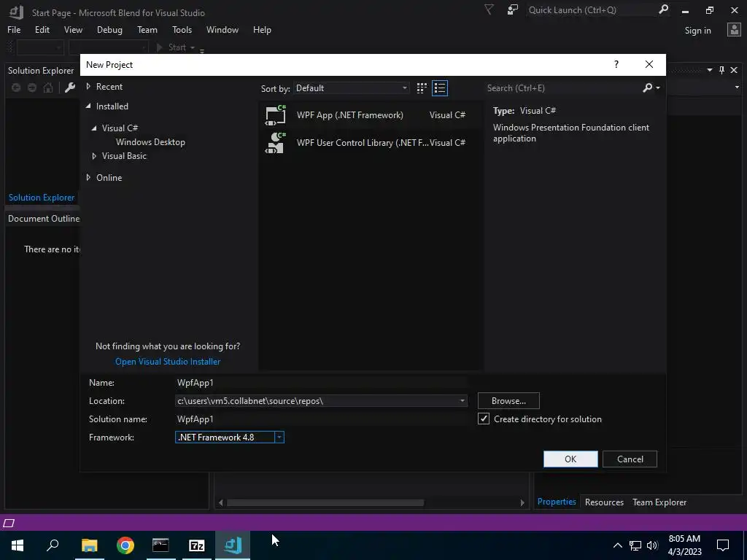747x560 pixels.
Task: Click the horizontal scrollbar thumb
Action: coord(325,502)
